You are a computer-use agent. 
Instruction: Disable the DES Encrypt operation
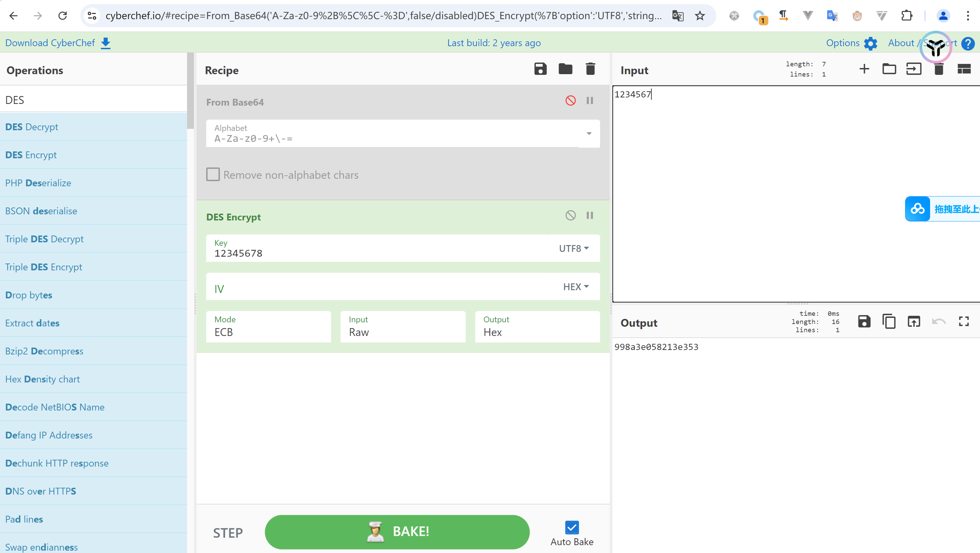coord(570,215)
